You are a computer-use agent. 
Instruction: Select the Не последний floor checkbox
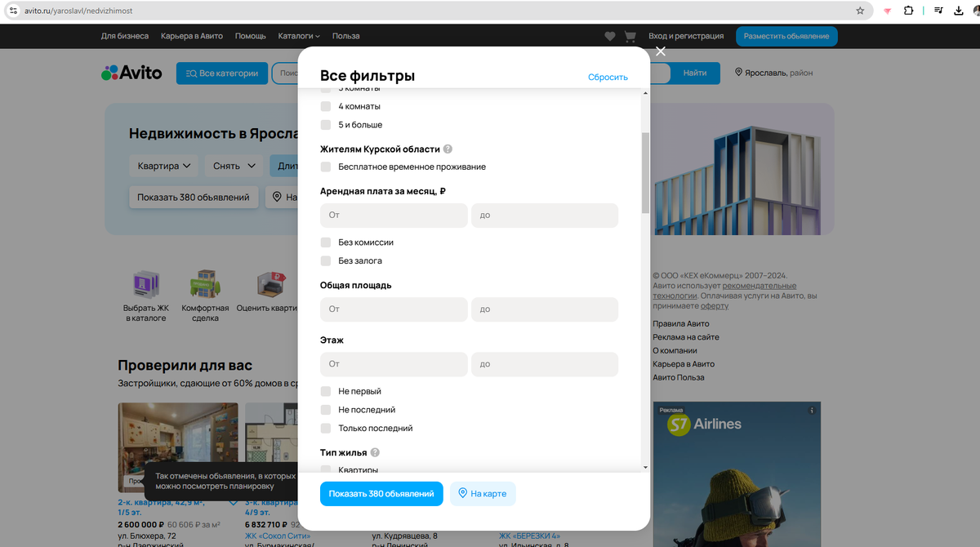pos(326,410)
